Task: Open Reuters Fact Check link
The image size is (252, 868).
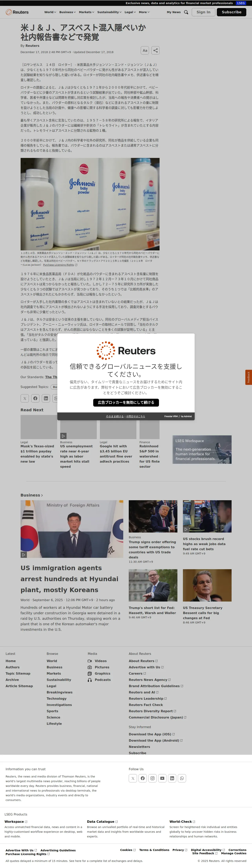Action: [146, 705]
